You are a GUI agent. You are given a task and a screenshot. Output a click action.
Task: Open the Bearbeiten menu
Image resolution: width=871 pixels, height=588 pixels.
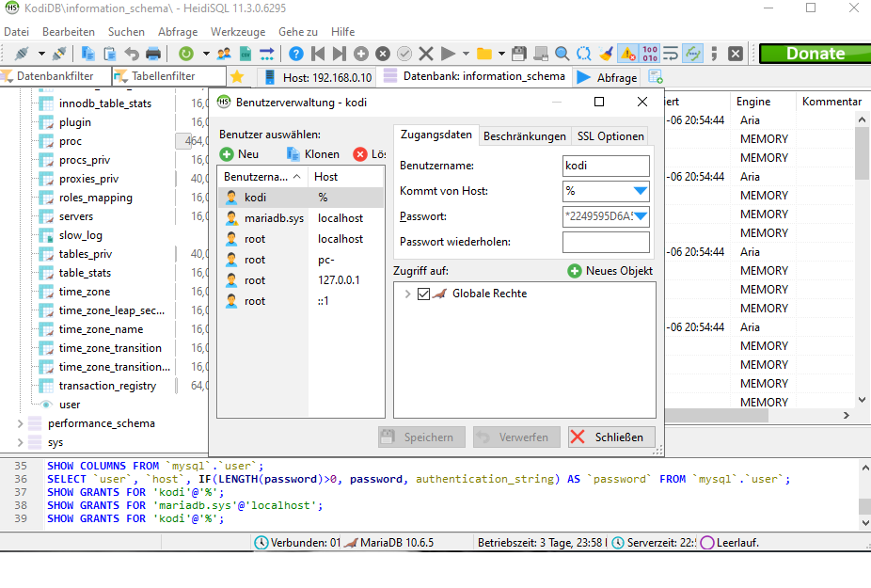[x=69, y=32]
